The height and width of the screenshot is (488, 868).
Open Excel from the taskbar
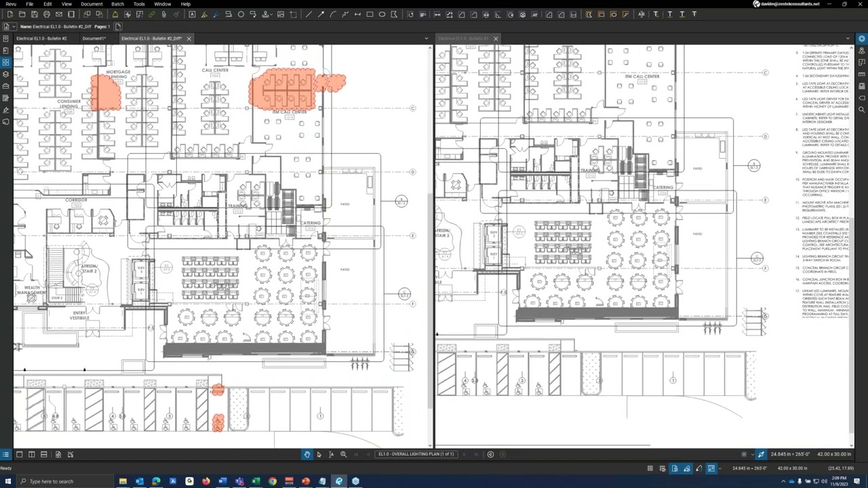256,481
